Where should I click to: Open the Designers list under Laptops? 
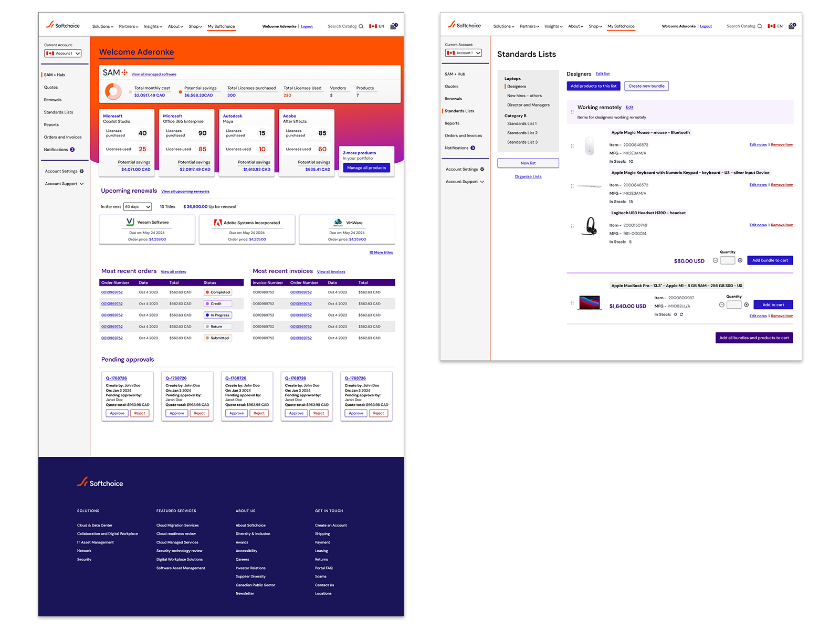(x=517, y=87)
